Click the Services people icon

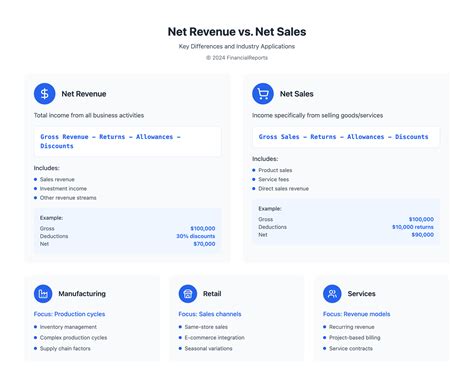pos(332,294)
